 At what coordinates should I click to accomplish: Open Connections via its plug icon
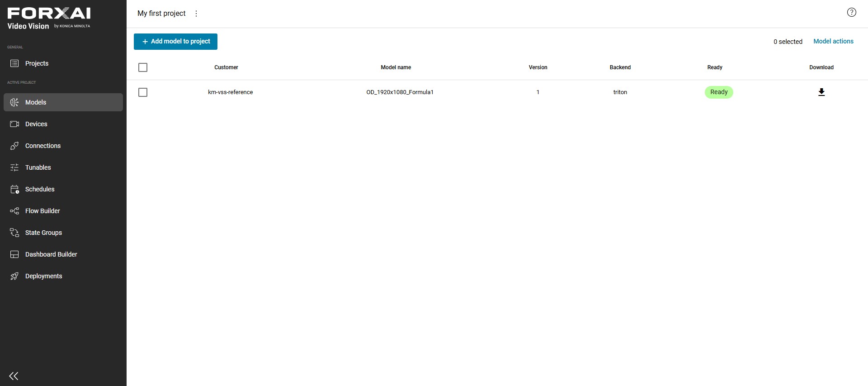pyautogui.click(x=14, y=146)
